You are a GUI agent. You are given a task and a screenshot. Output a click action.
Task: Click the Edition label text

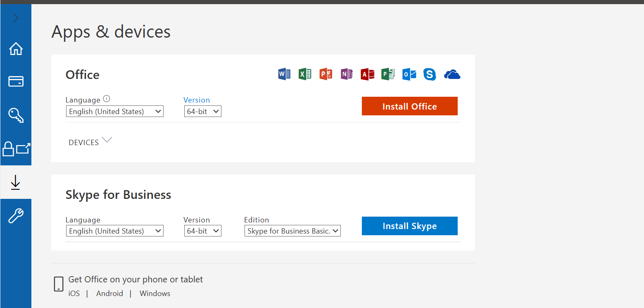(x=257, y=220)
